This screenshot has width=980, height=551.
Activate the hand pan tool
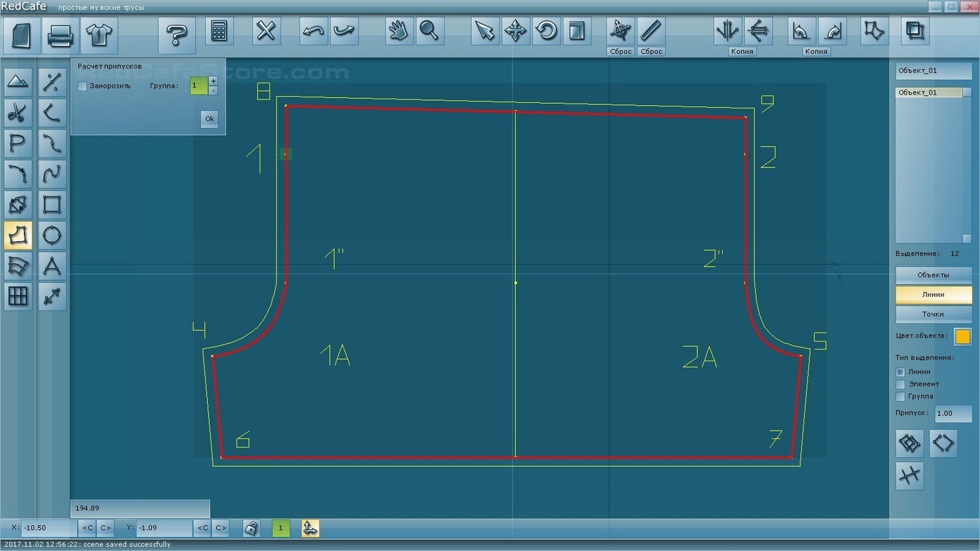399,32
